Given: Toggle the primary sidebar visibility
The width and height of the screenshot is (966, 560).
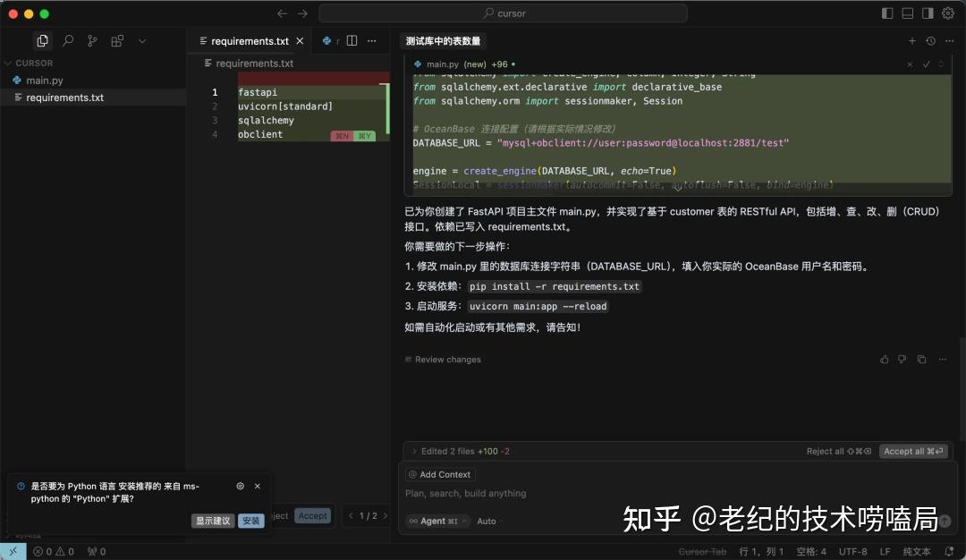Looking at the screenshot, I should click(885, 13).
